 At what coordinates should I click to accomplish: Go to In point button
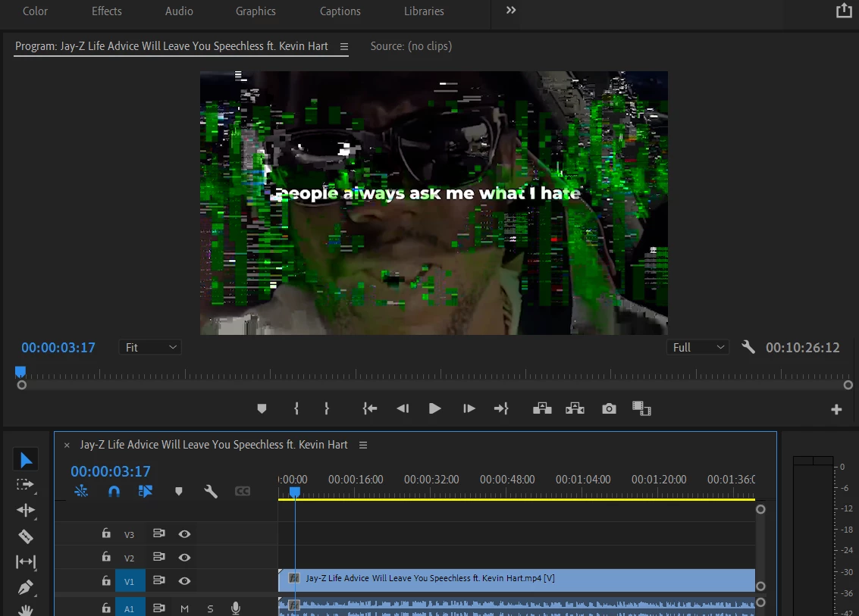[x=370, y=408]
